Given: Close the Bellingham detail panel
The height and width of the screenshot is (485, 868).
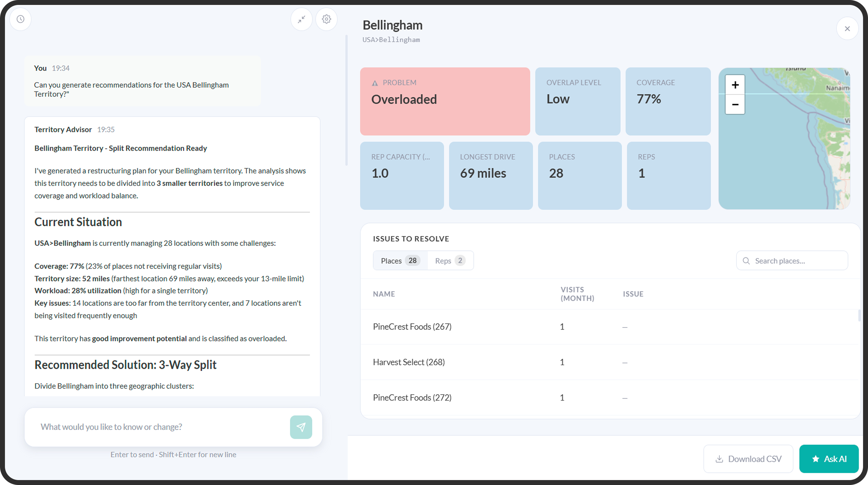Looking at the screenshot, I should (847, 29).
